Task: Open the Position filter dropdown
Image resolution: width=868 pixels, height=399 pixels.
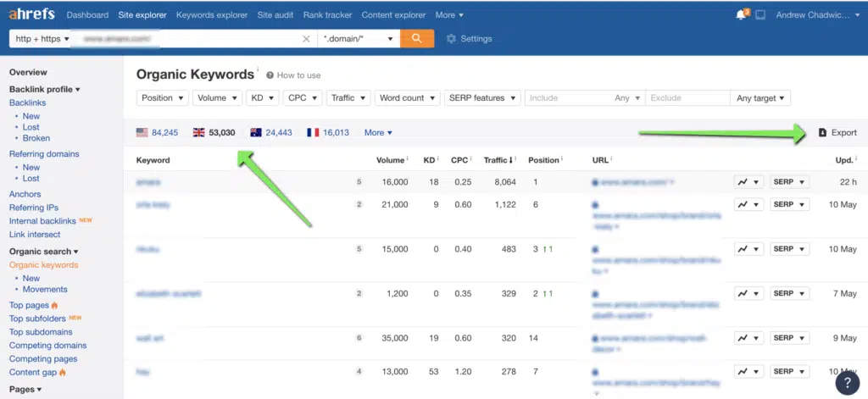Action: (x=162, y=98)
